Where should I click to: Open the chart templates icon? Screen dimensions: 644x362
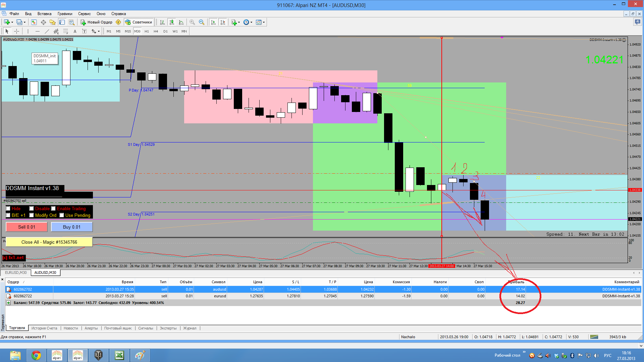click(x=259, y=22)
